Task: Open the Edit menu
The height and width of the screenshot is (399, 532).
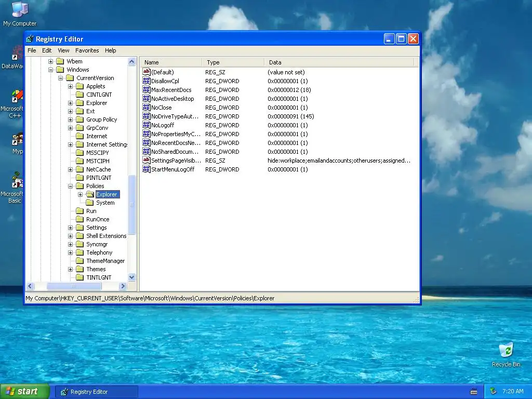Action: (x=47, y=50)
